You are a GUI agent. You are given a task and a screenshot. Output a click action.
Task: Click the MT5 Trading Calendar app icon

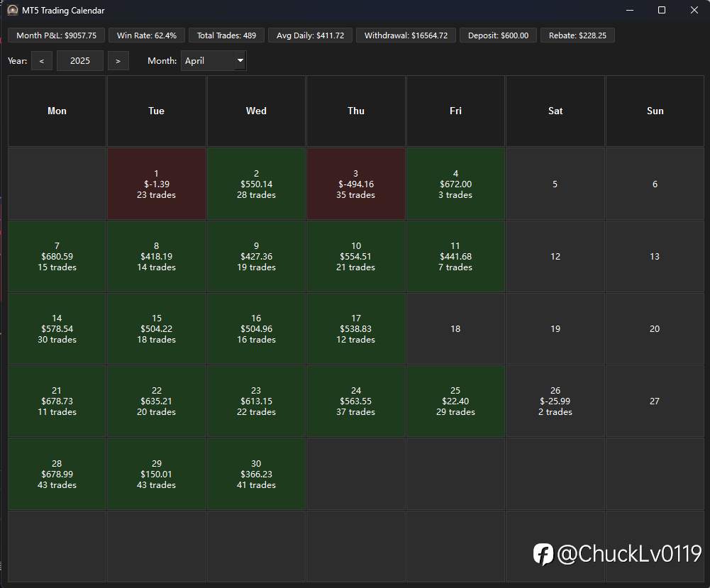[13, 10]
